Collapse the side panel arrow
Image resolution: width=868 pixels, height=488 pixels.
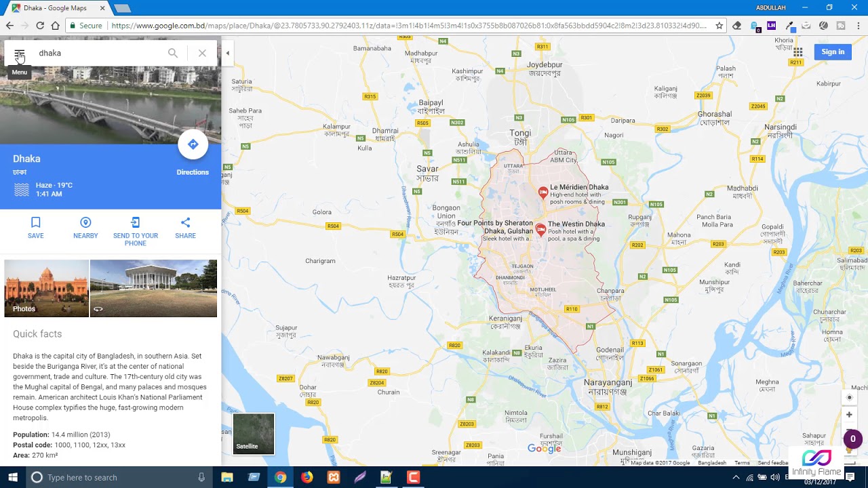coord(227,53)
